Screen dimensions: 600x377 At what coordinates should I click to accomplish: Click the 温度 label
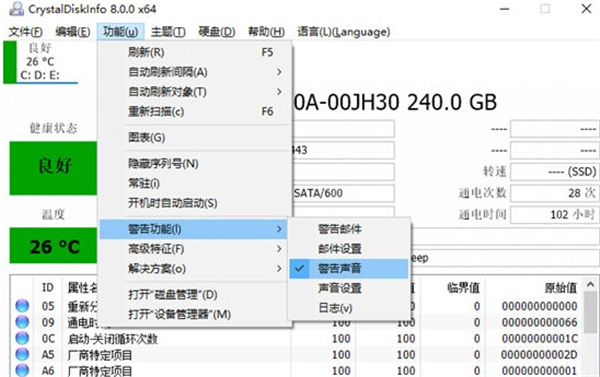coord(53,214)
